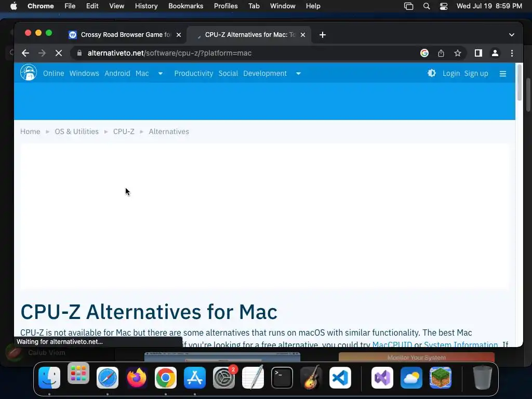Open Launchpad from the Dock
The image size is (532, 399).
[x=78, y=373]
